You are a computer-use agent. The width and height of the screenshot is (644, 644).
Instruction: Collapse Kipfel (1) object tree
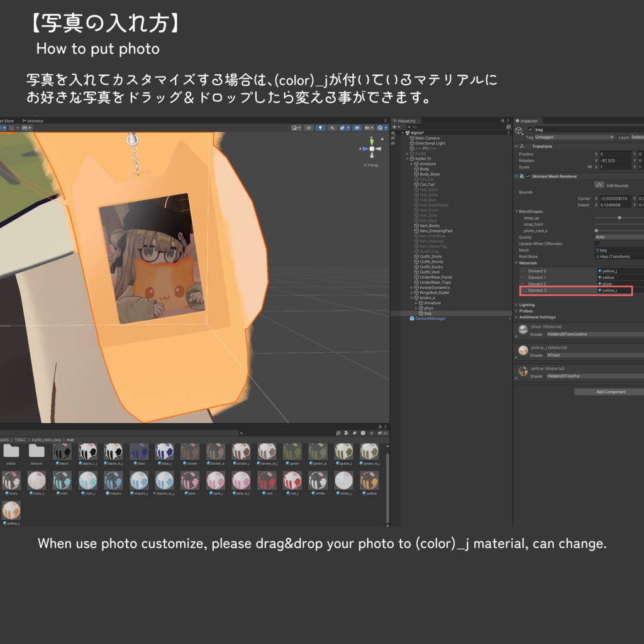(407, 158)
